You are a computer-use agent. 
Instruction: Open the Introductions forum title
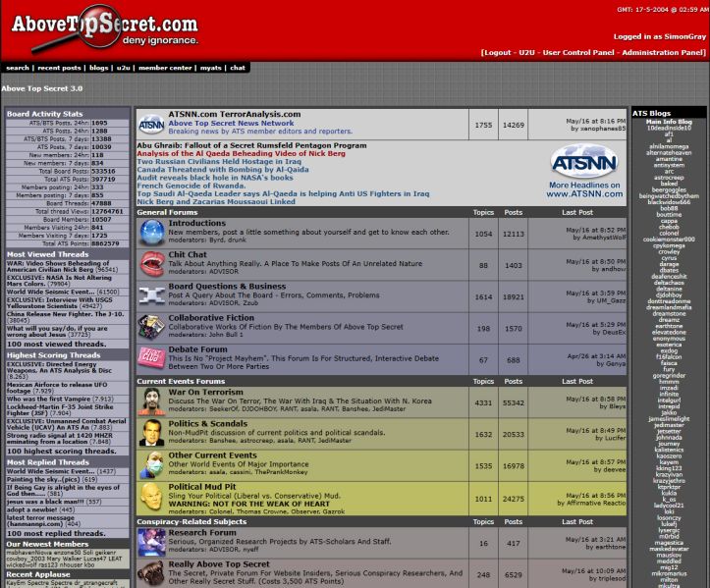[197, 223]
